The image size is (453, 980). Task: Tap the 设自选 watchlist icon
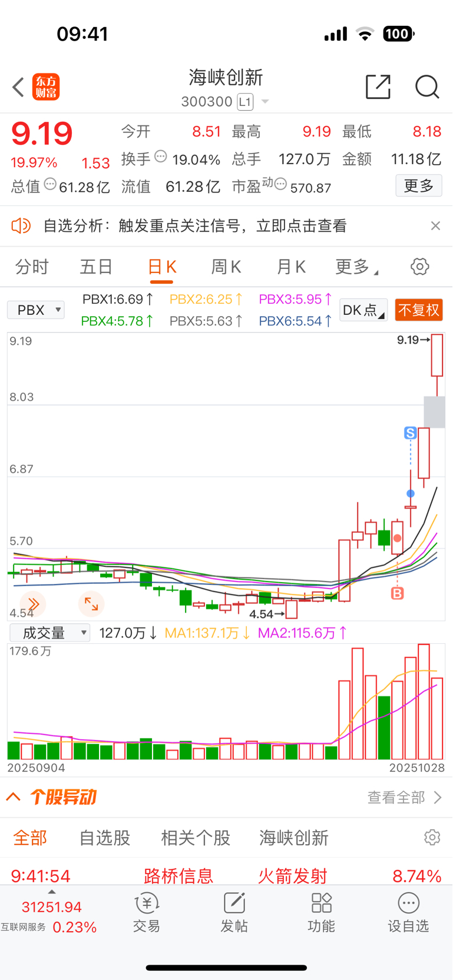pyautogui.click(x=408, y=913)
